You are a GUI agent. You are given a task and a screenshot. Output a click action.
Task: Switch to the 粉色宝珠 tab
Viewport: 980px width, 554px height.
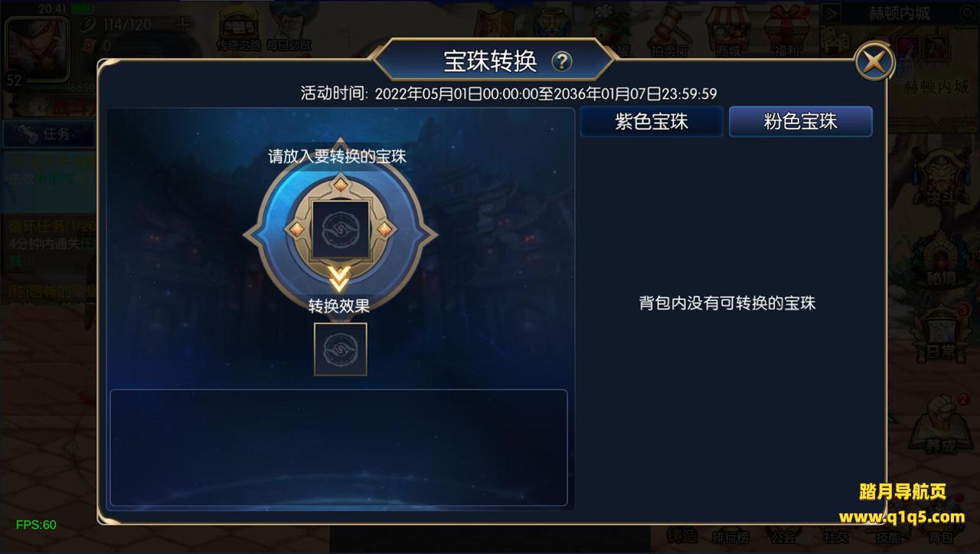tap(801, 121)
